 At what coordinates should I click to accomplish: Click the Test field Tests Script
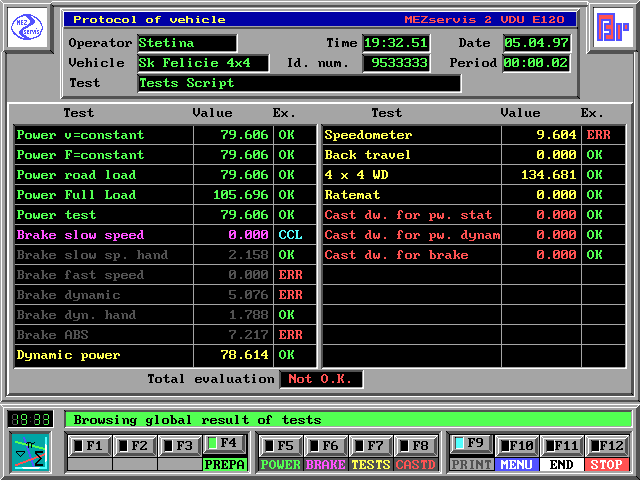tap(299, 83)
